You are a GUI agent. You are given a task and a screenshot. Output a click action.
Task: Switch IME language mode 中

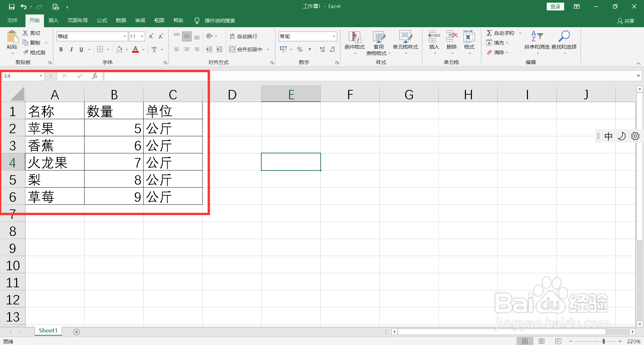[608, 136]
